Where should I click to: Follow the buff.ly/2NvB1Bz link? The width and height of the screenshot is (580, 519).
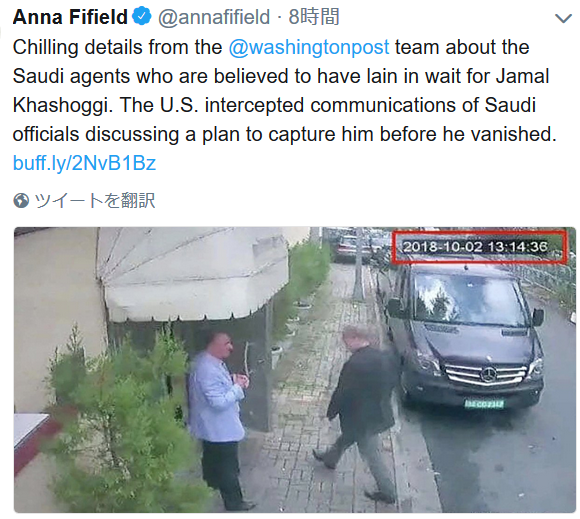point(84,163)
